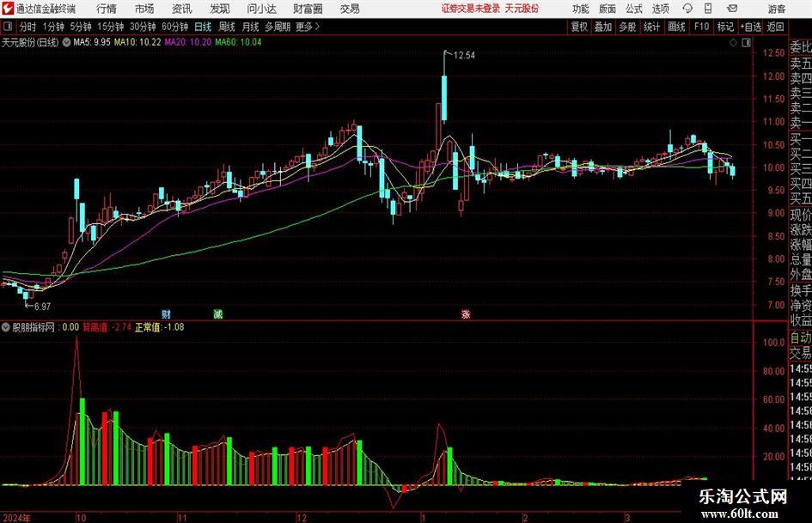
Task: Switch to the 1分钟 period tab
Action: (53, 27)
